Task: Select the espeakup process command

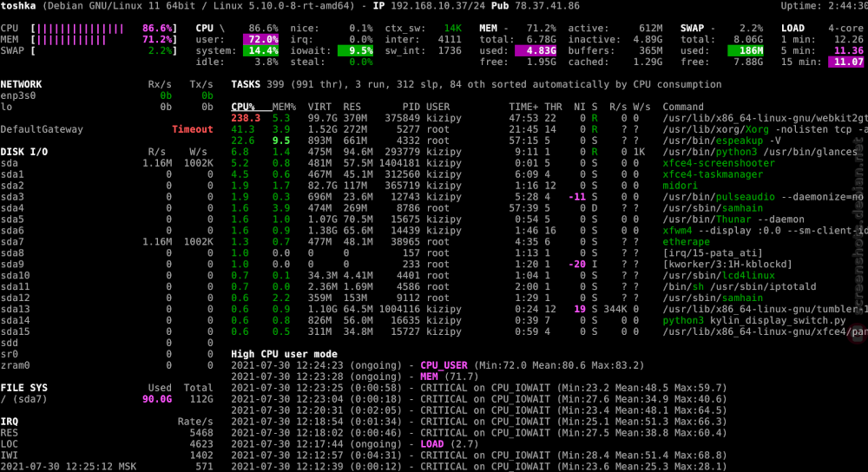Action: [722, 141]
